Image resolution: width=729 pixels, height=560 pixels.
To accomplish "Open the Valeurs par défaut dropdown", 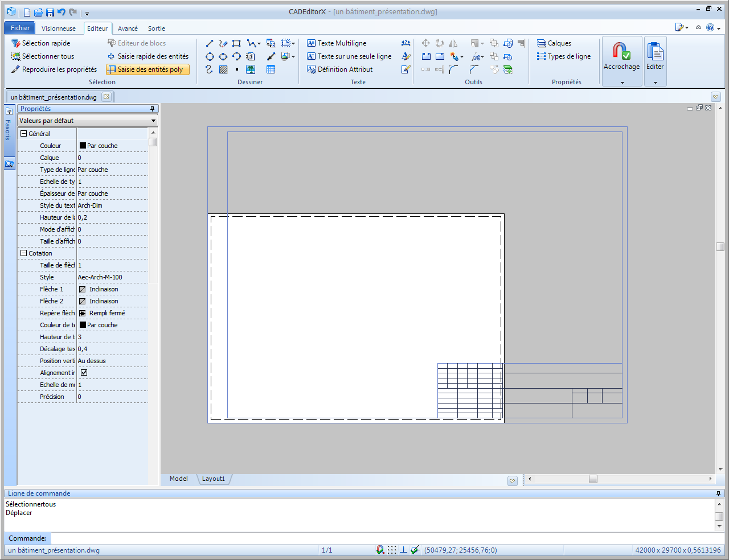I will click(87, 121).
